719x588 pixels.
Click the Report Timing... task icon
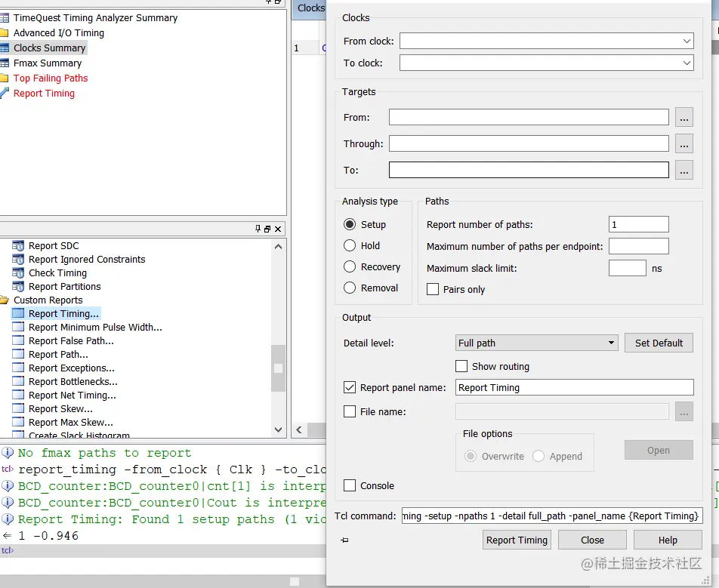coord(18,313)
